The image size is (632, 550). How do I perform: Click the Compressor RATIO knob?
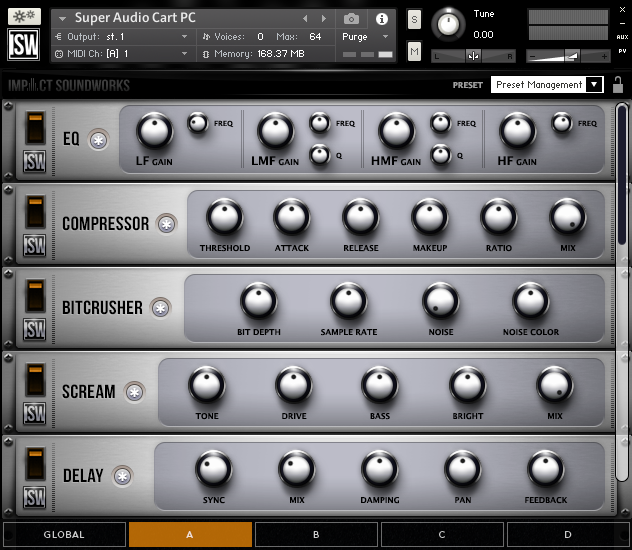(x=499, y=217)
